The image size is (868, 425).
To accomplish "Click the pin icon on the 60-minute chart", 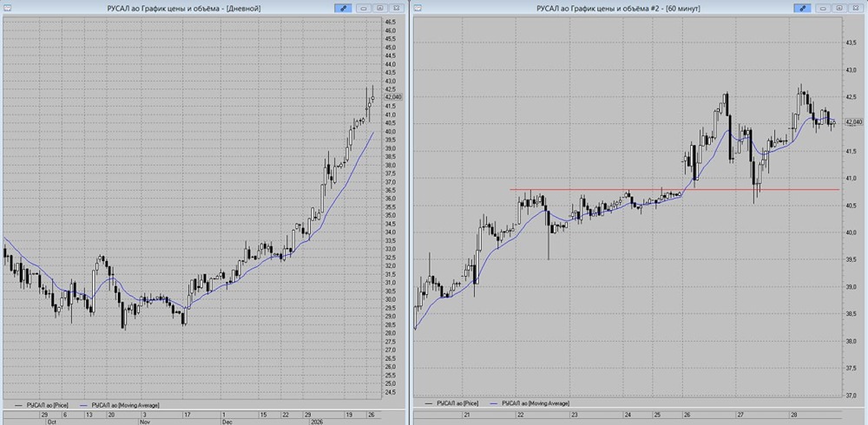I will [803, 8].
